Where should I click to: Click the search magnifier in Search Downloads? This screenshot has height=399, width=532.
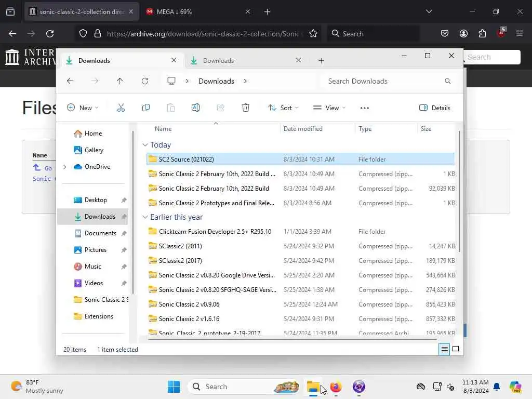[x=447, y=81]
